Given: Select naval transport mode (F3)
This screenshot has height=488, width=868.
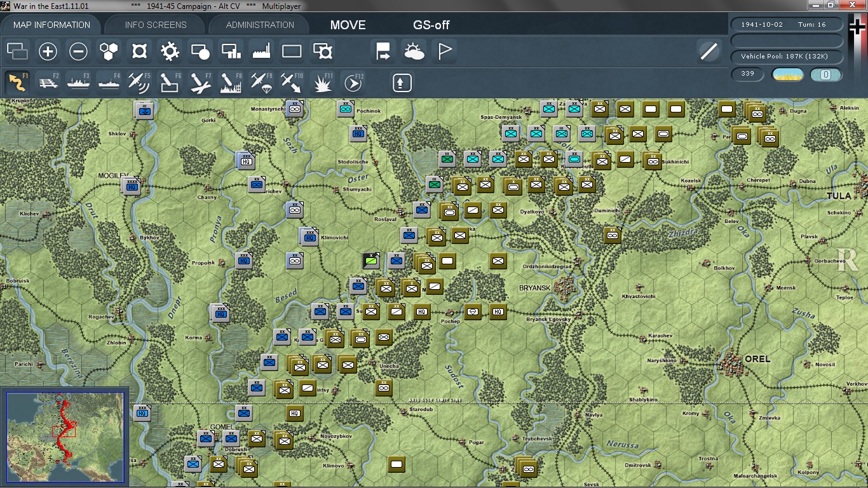Looking at the screenshot, I should pyautogui.click(x=79, y=83).
